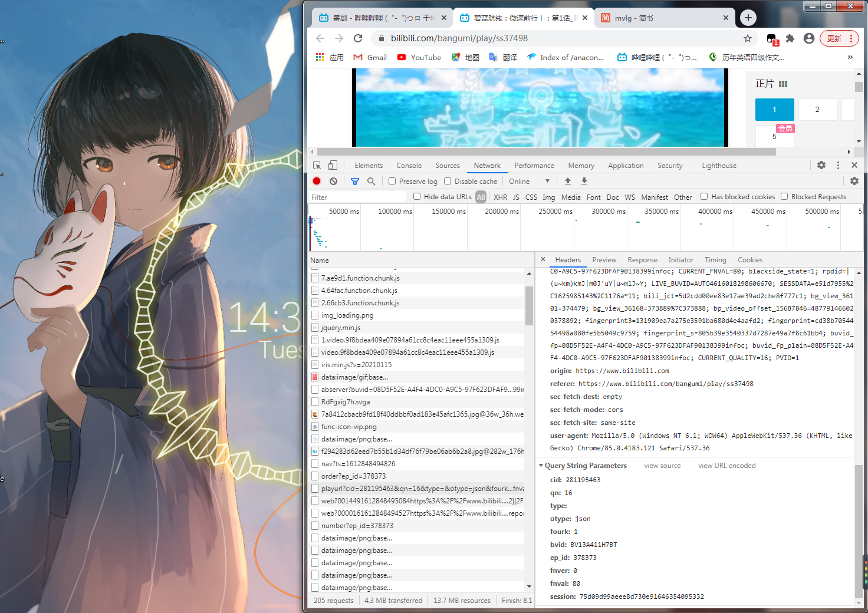The image size is (868, 613).
Task: Open network search magnifier icon
Action: coord(371,182)
